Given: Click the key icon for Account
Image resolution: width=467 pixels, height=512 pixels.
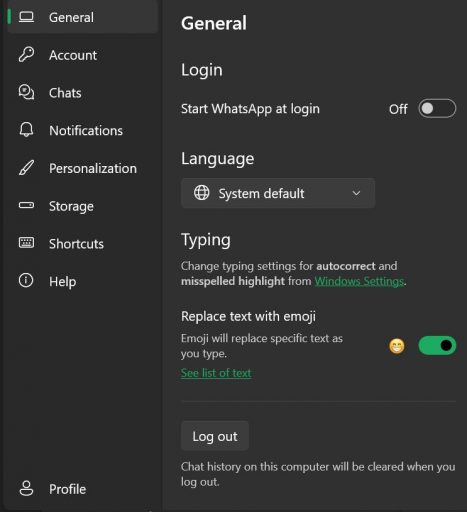Looking at the screenshot, I should [26, 54].
